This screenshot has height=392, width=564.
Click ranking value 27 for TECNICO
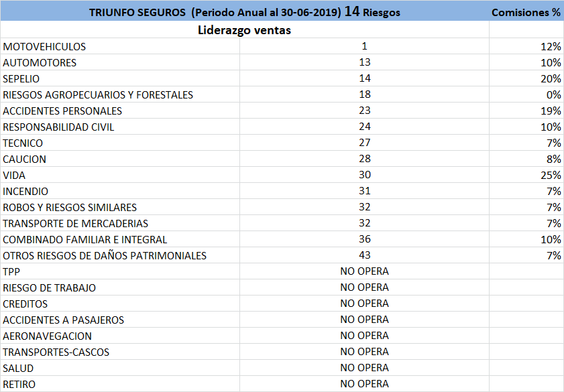[x=365, y=143]
